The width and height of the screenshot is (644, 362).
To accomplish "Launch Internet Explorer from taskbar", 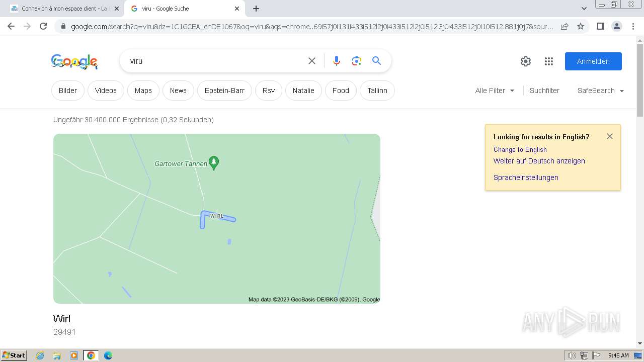I will (40, 355).
